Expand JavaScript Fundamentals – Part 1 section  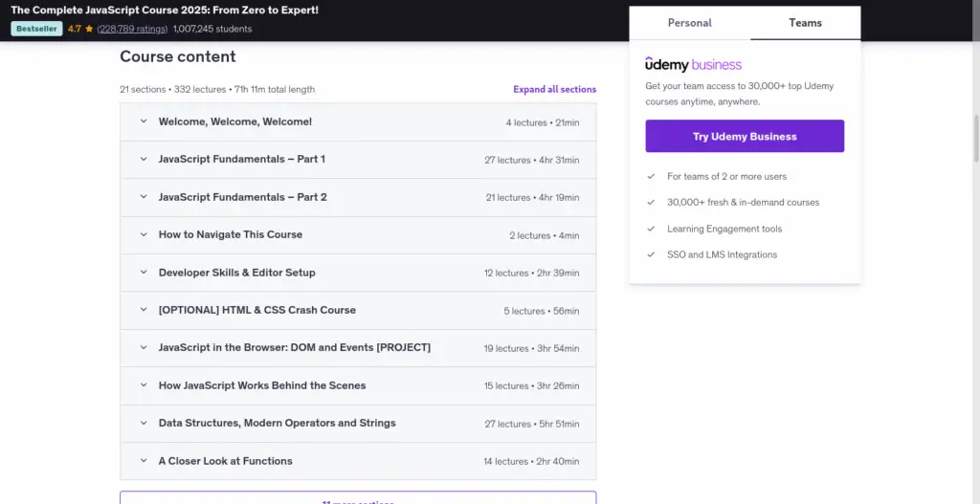pyautogui.click(x=241, y=160)
